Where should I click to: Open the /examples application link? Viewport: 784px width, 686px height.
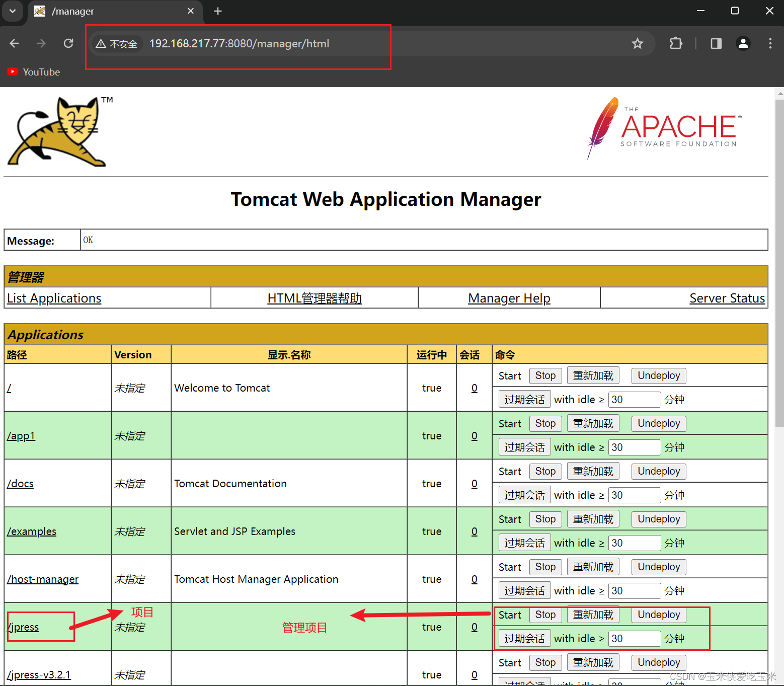coord(32,531)
